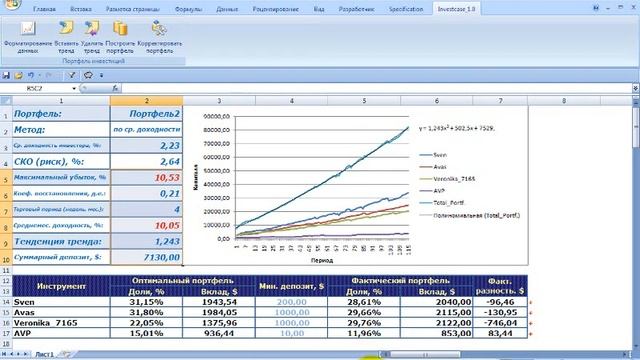This screenshot has height=360, width=640.
Task: Click cell value Портфель2
Action: 147,114
